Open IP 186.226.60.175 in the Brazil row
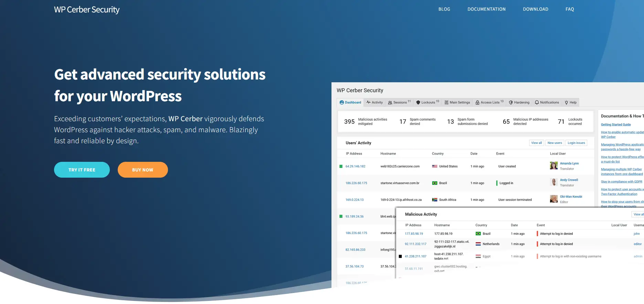 (356, 183)
